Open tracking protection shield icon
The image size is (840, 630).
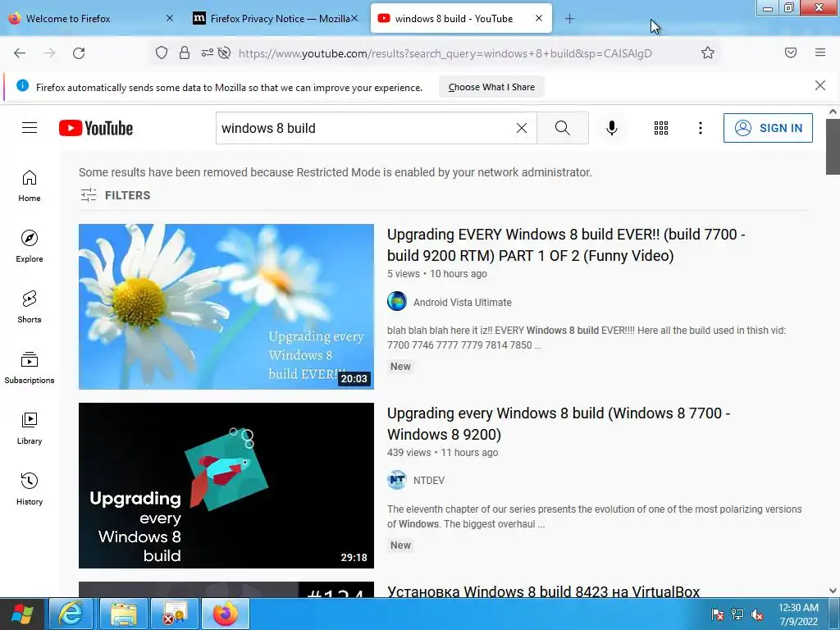click(x=162, y=52)
